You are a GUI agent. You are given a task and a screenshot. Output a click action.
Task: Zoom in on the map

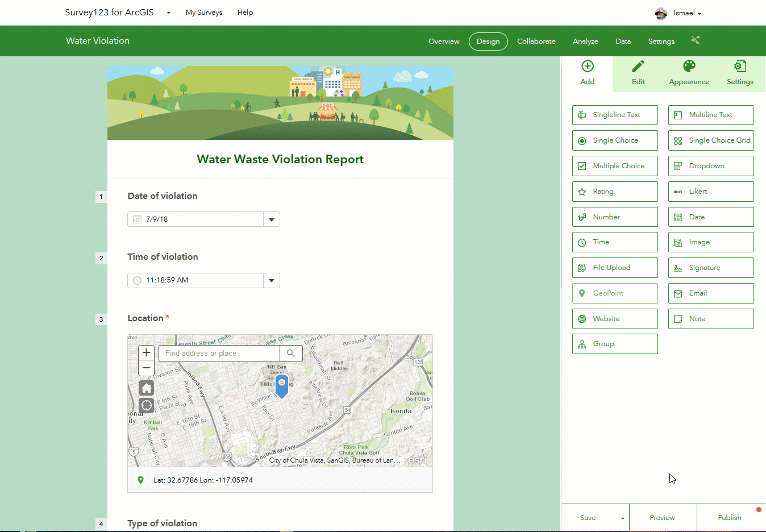tap(146, 353)
